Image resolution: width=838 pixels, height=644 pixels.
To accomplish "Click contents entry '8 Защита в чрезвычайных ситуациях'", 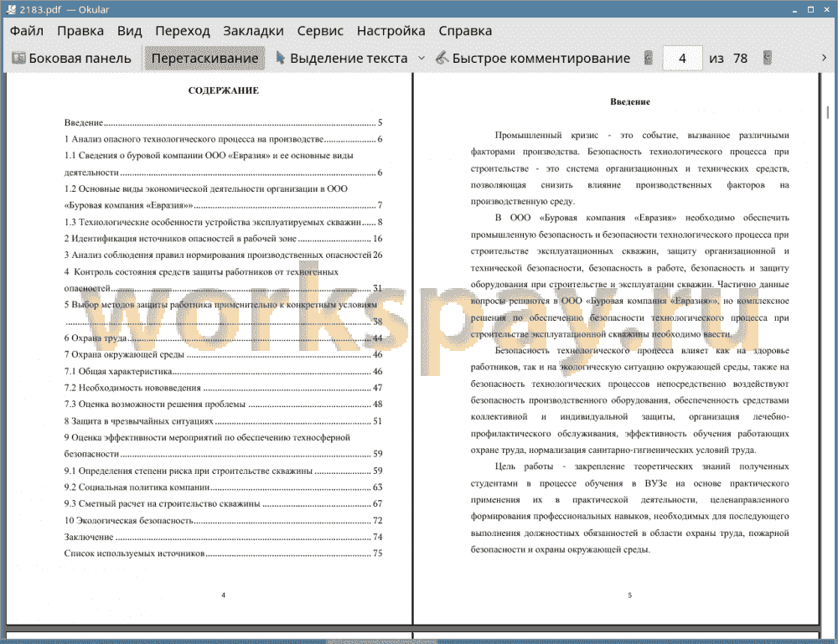I will pyautogui.click(x=223, y=420).
